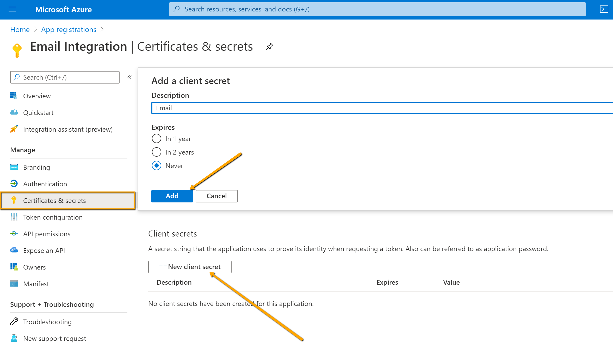Viewport: 613px width, 364px height.
Task: Edit the client secret Description field
Action: (x=313, y=108)
